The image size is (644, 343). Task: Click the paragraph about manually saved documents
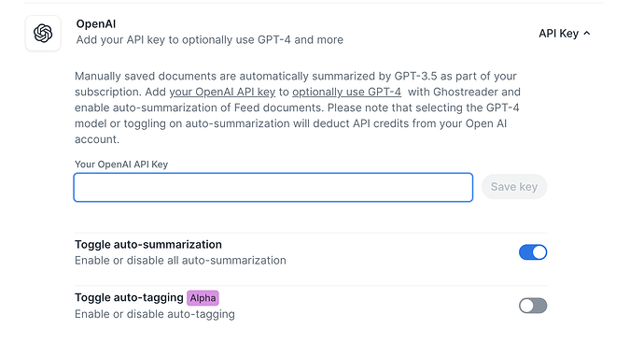298,107
